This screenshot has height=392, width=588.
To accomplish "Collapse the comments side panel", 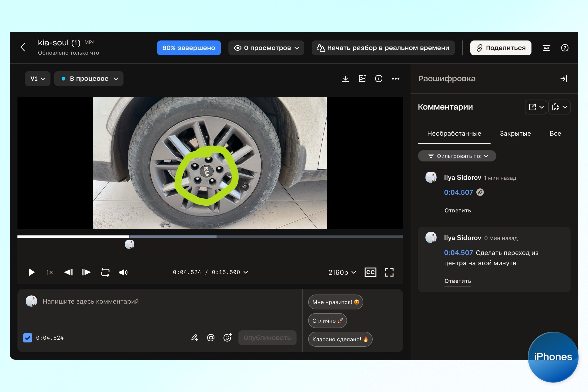I will pyautogui.click(x=564, y=79).
